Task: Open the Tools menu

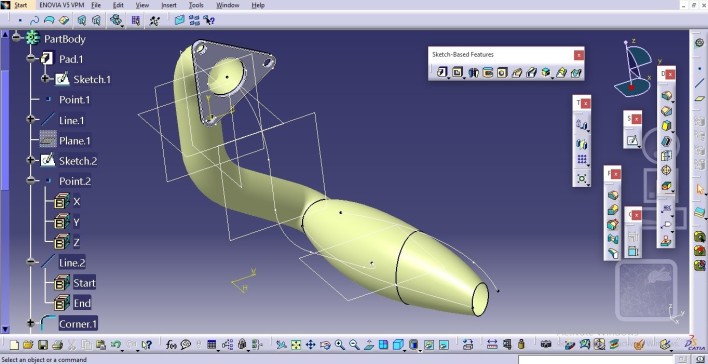Action: [196, 5]
